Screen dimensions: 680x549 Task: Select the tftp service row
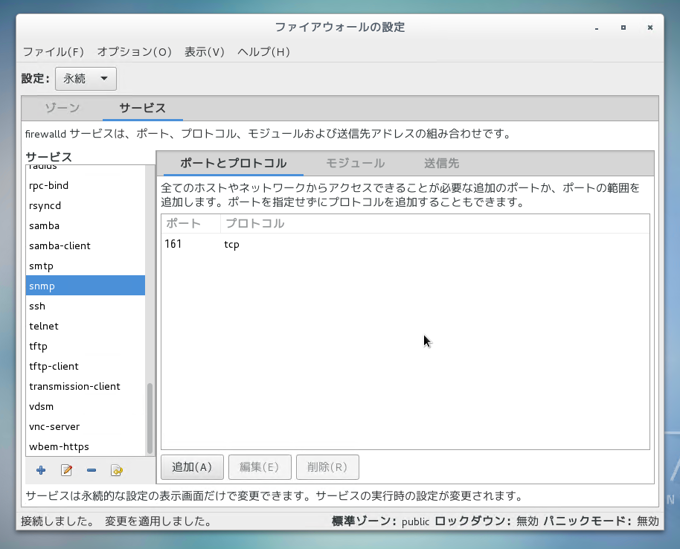point(85,346)
